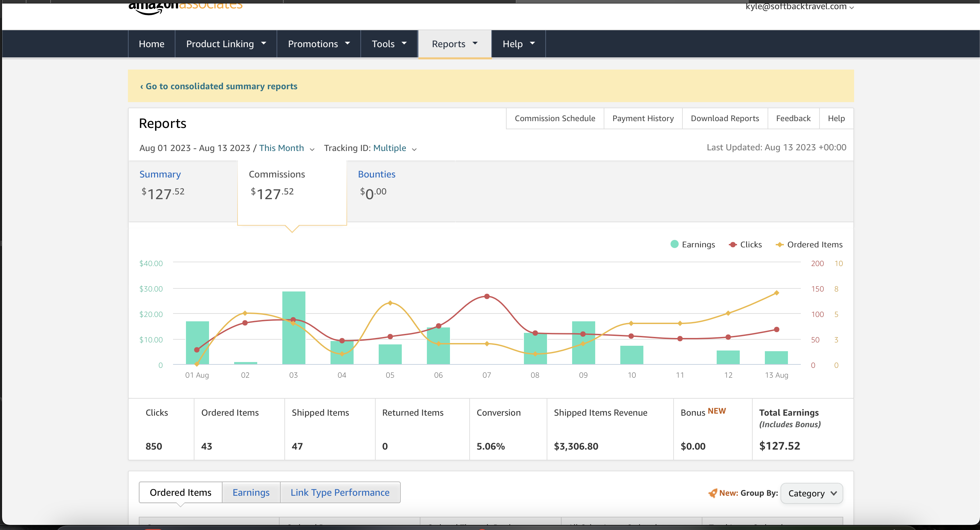Open Payment History
This screenshot has height=530, width=980.
643,118
